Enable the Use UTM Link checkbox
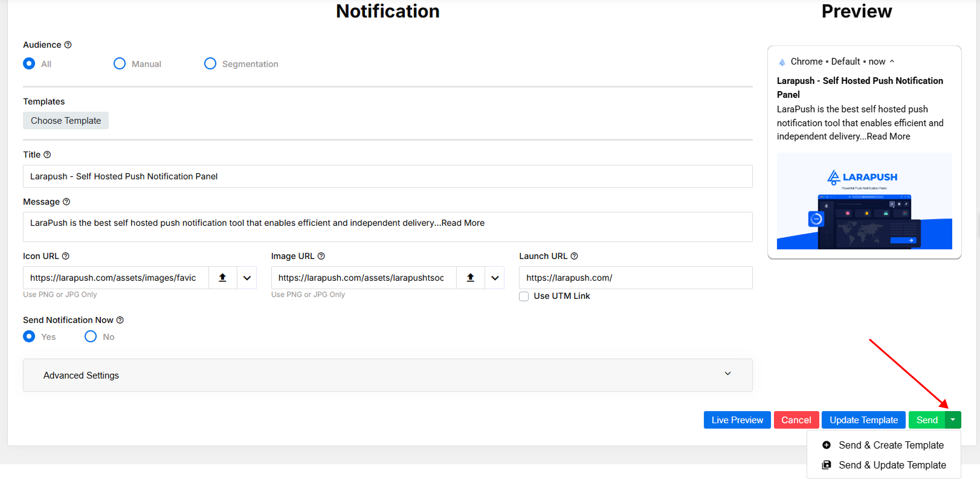 click(x=524, y=296)
